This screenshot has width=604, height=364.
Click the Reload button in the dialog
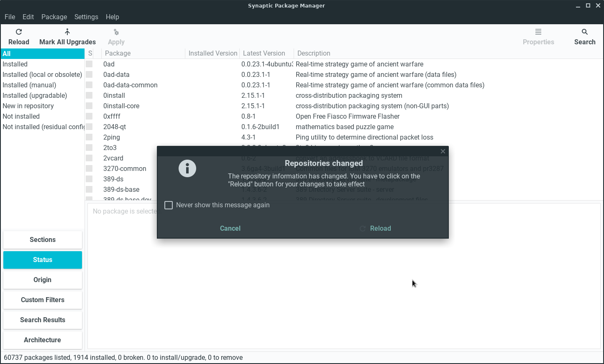click(375, 229)
